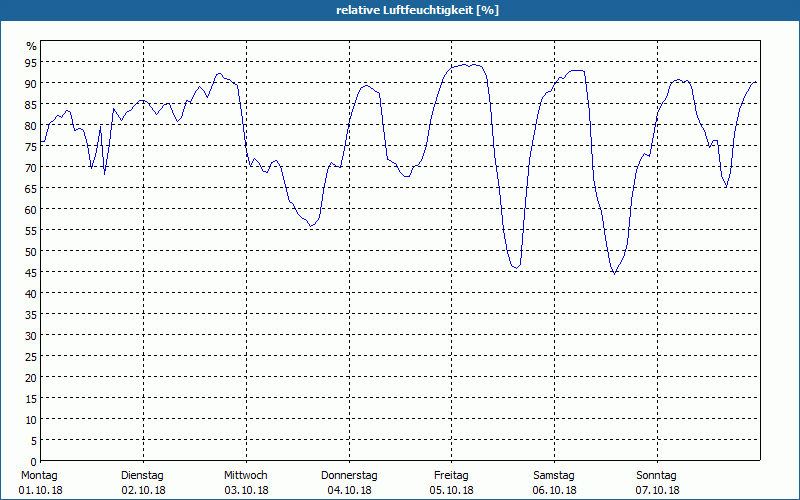The image size is (800, 500).
Task: Click the 01.10.18 date label
Action: tap(40, 490)
